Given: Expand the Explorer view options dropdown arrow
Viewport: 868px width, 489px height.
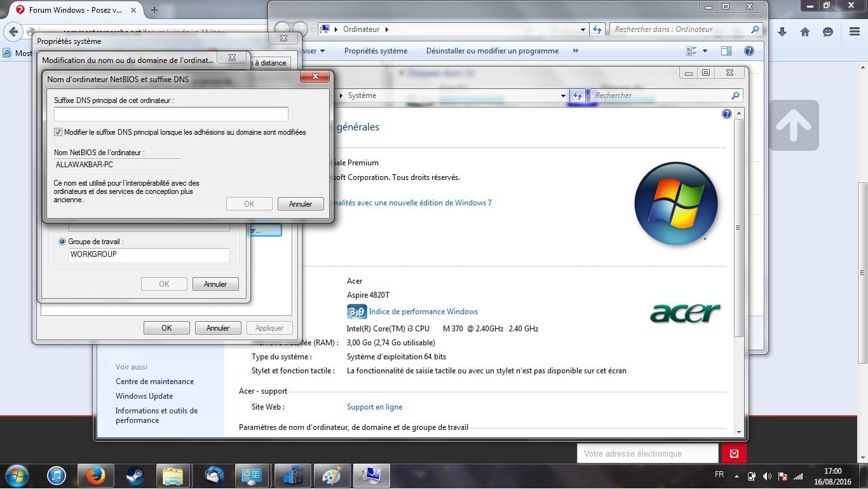Looking at the screenshot, I should coord(705,51).
